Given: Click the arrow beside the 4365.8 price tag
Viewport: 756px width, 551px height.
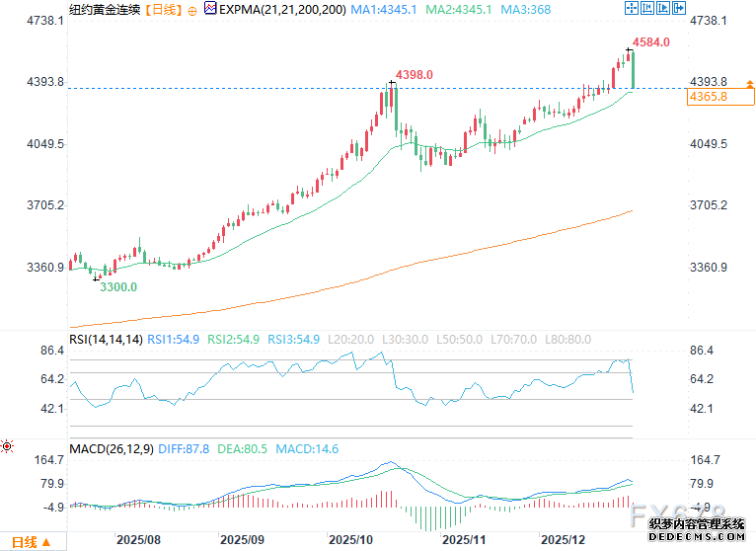Looking at the screenshot, I should [x=752, y=85].
